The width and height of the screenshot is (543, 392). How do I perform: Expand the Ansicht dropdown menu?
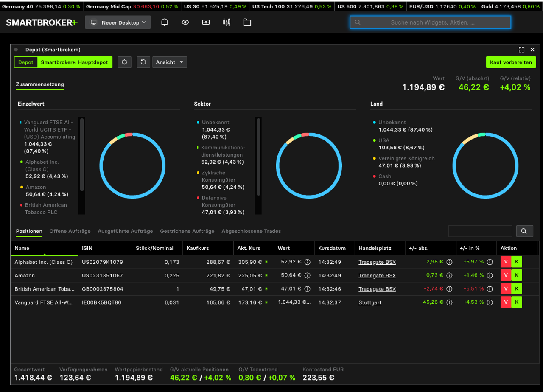pyautogui.click(x=170, y=62)
